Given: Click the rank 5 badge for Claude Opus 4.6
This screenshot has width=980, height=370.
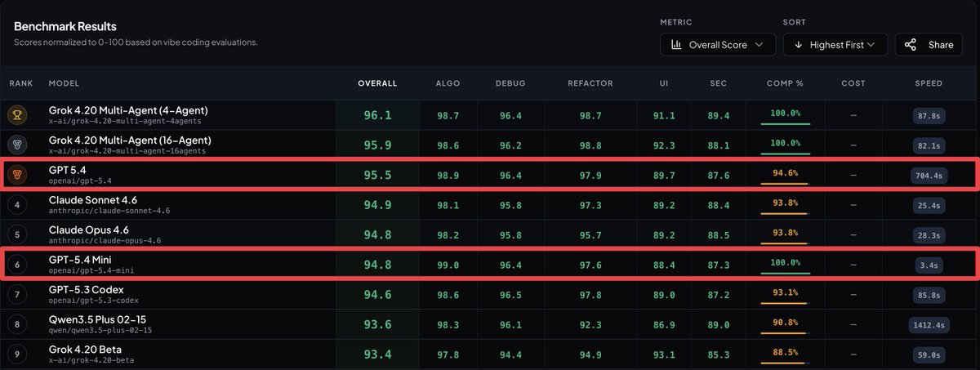Looking at the screenshot, I should pos(18,234).
